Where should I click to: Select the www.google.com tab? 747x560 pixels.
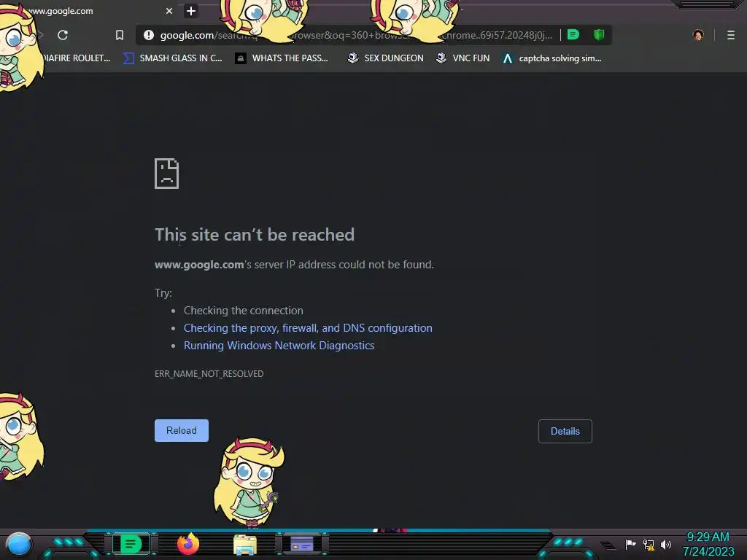pos(96,11)
